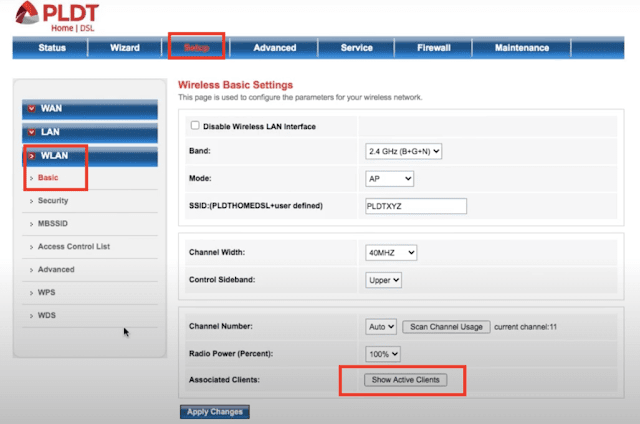Expand the WAN section arrow icon

point(31,109)
